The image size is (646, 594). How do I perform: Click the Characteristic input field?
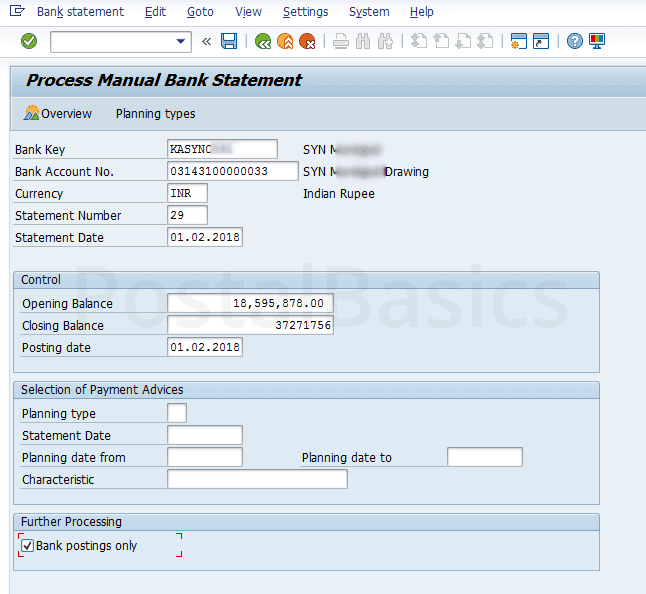[x=257, y=479]
